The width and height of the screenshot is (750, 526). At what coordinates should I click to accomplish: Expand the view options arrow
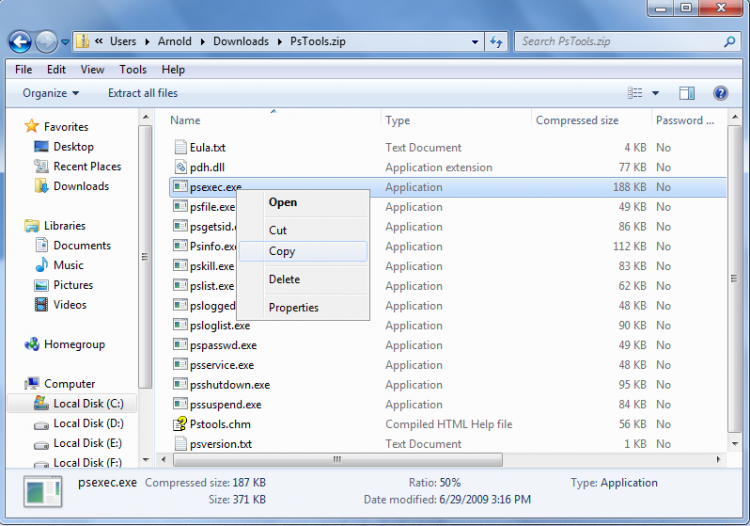point(656,93)
